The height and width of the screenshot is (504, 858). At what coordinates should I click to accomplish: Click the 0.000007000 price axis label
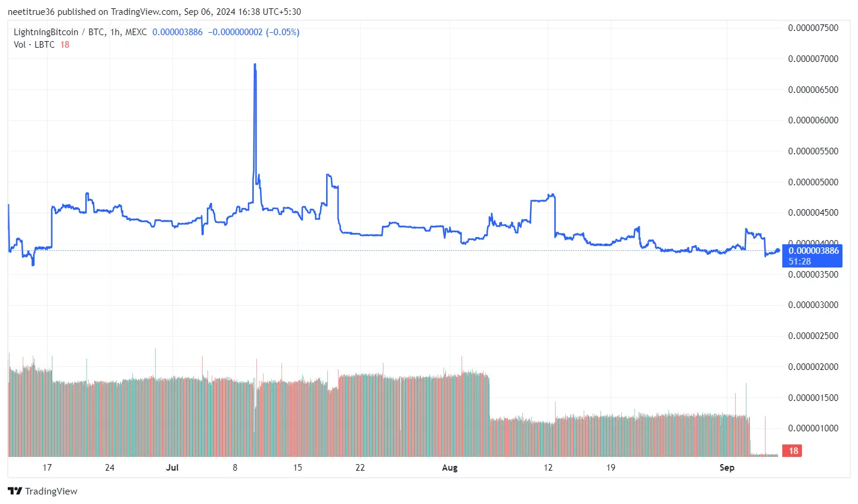pyautogui.click(x=813, y=58)
